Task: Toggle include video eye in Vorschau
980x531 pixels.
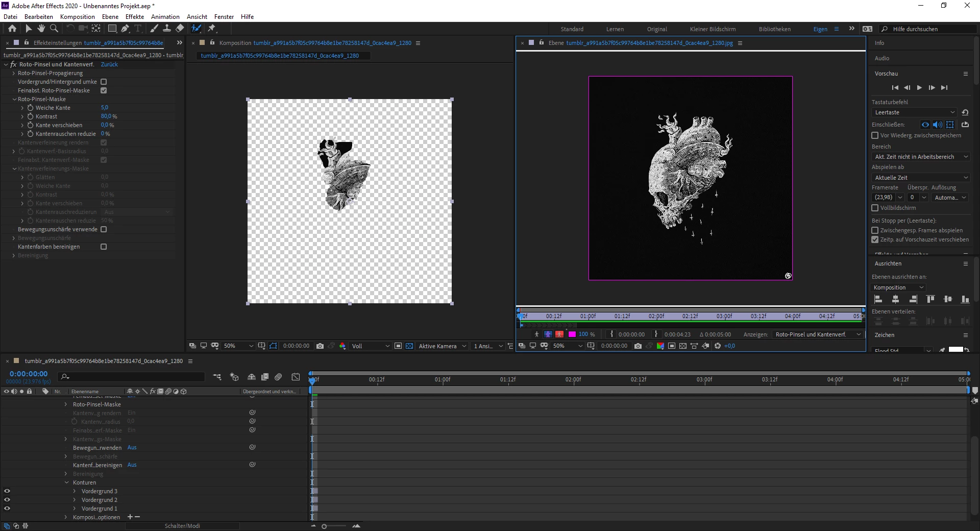Action: point(925,125)
